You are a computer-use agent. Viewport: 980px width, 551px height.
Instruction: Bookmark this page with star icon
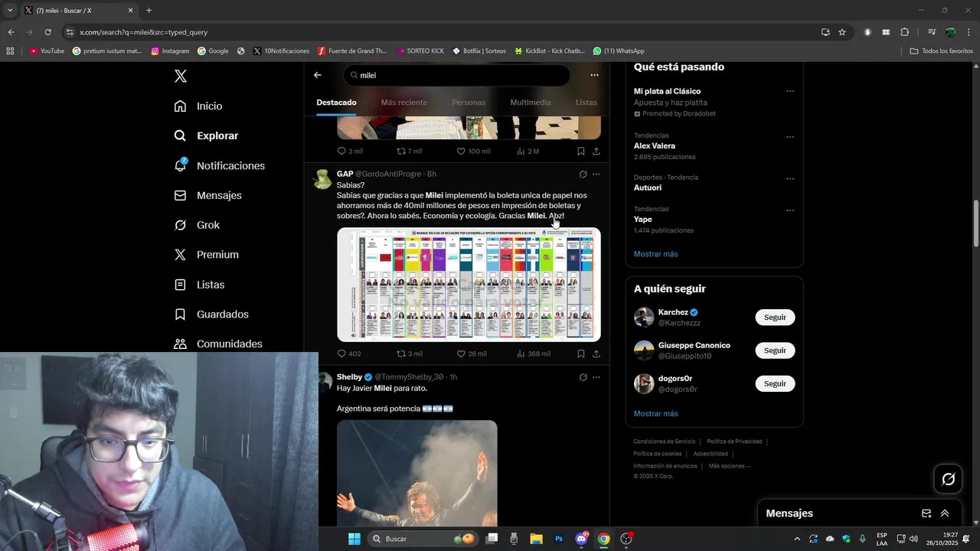point(842,32)
